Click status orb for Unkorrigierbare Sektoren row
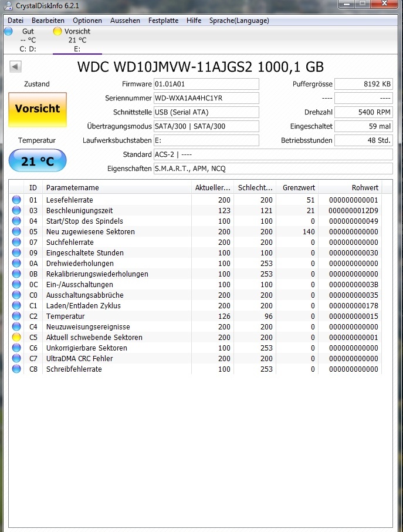The image size is (403, 532). click(x=16, y=348)
